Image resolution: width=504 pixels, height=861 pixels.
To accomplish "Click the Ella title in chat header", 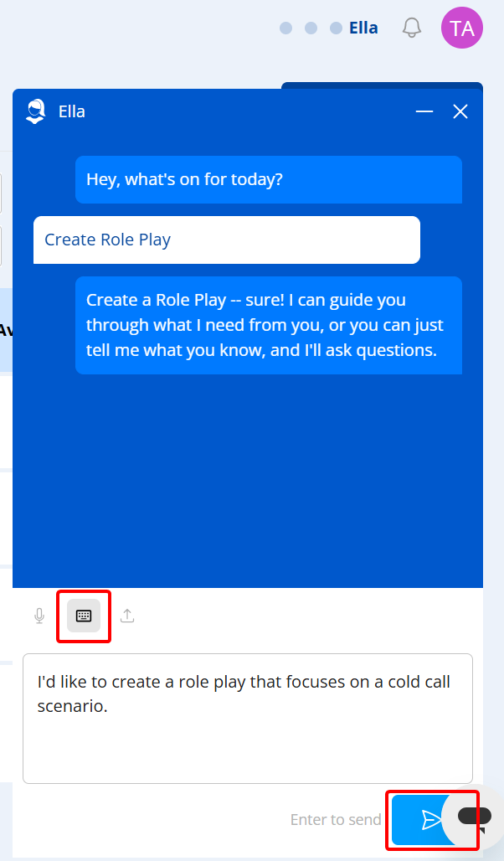I will 72,111.
